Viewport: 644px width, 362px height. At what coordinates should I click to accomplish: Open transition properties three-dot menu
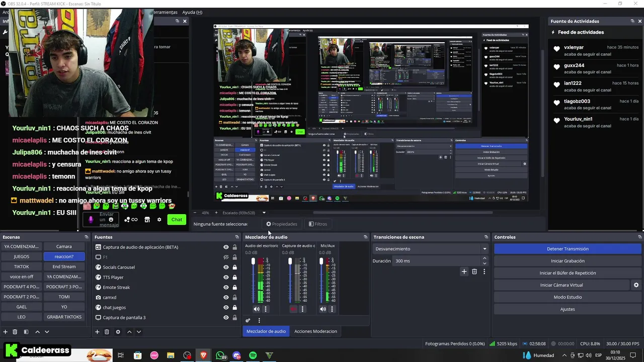tap(485, 271)
